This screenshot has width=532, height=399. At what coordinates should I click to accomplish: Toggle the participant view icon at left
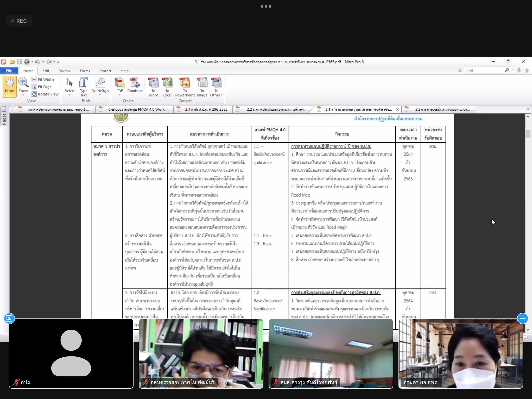[9, 318]
